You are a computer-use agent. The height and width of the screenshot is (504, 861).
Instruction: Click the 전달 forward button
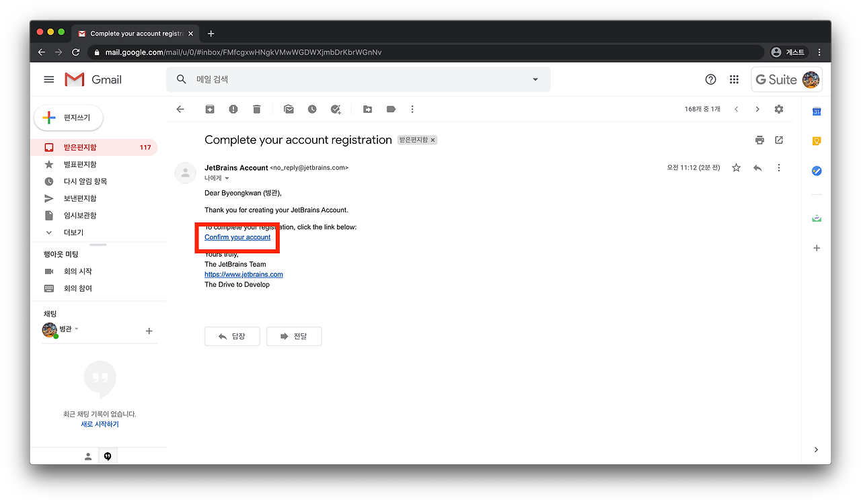click(294, 336)
